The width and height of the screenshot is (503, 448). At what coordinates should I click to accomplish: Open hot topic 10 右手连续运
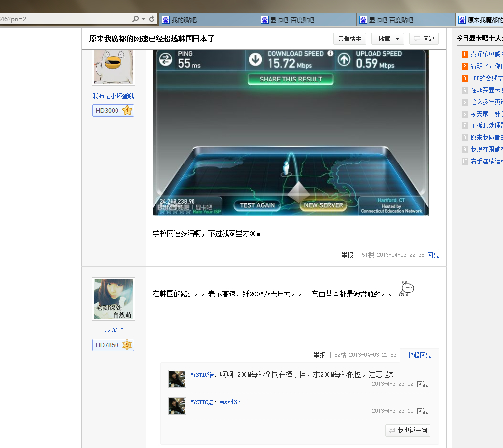click(x=487, y=162)
